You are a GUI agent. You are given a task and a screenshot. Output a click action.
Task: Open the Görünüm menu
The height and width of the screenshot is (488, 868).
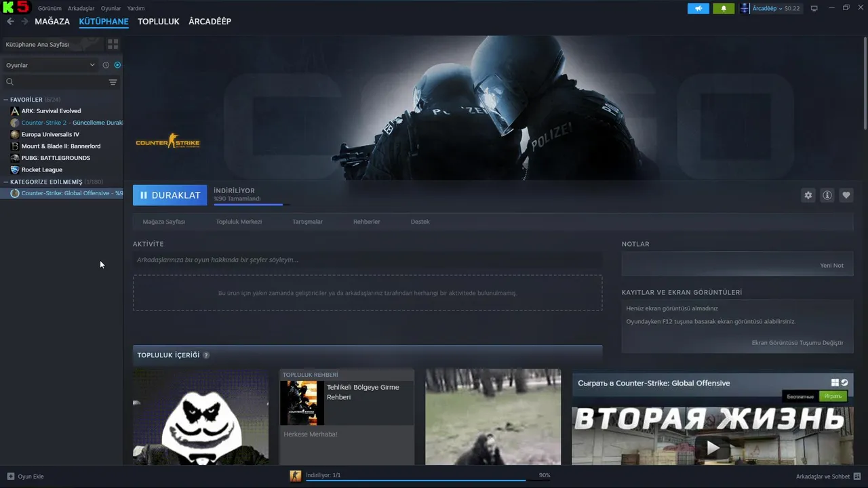[50, 8]
